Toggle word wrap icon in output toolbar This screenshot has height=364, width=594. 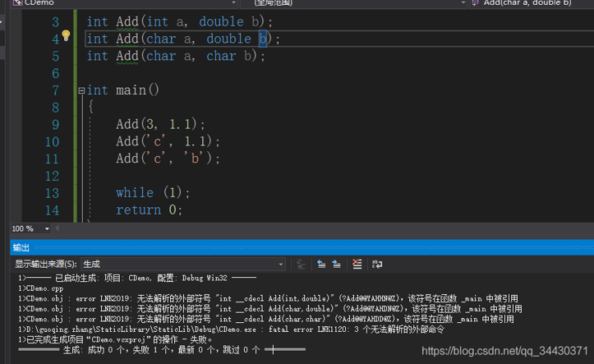point(377,264)
